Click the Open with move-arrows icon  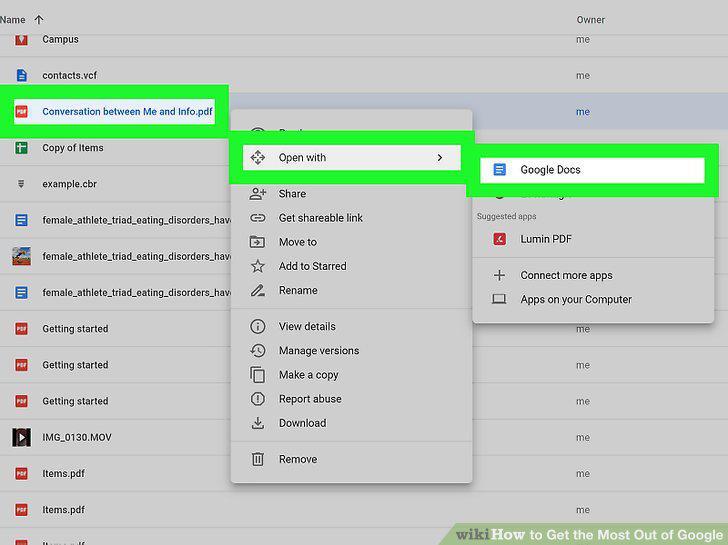click(258, 158)
